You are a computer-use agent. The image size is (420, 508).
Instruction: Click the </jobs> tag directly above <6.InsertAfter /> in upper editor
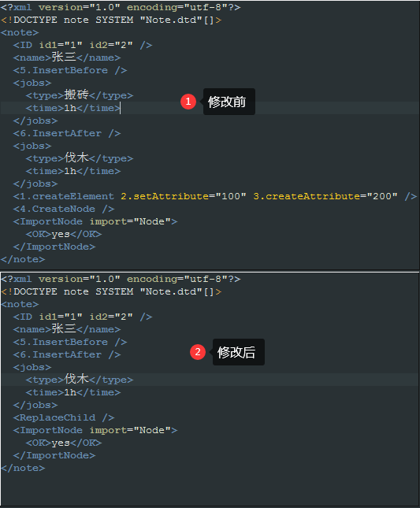[x=35, y=121]
